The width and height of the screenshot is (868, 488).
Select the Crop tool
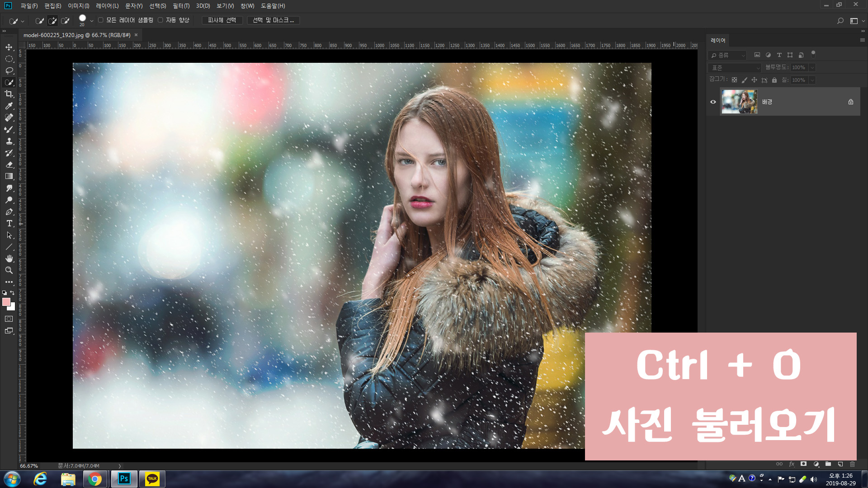pyautogui.click(x=9, y=94)
